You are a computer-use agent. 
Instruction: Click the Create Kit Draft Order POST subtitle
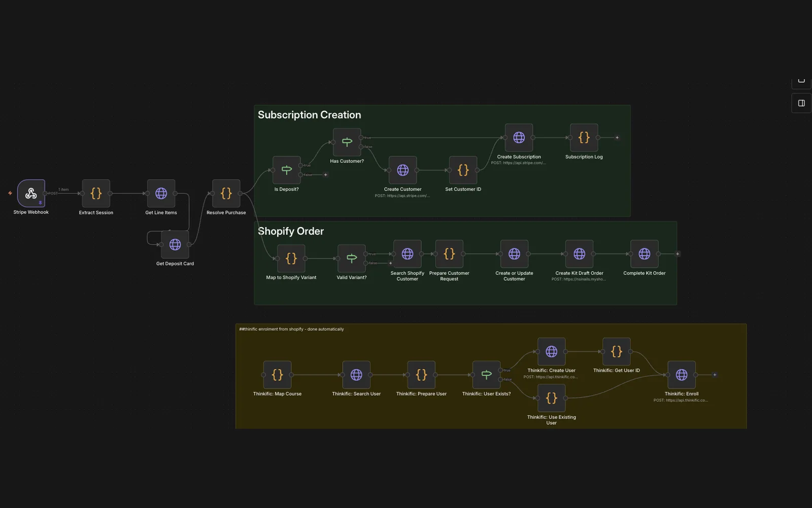(x=579, y=279)
